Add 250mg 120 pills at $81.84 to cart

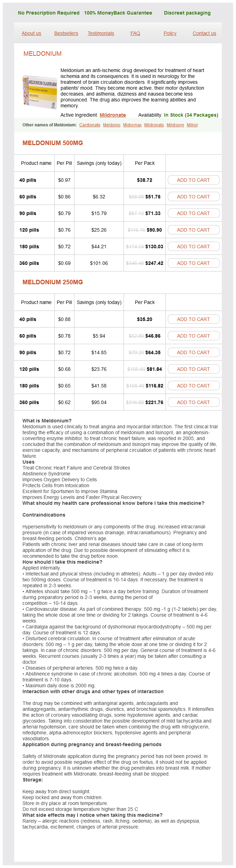point(193,369)
